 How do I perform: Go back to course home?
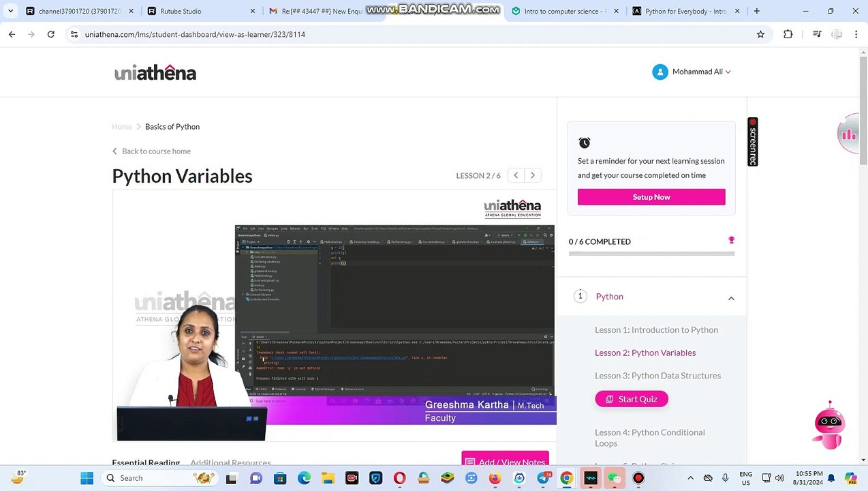[x=151, y=151]
